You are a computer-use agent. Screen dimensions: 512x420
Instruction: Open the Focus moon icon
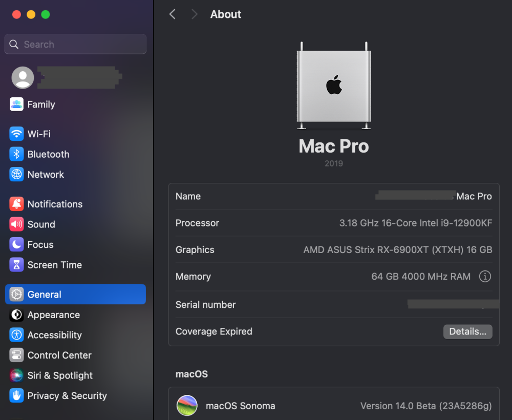coord(16,245)
